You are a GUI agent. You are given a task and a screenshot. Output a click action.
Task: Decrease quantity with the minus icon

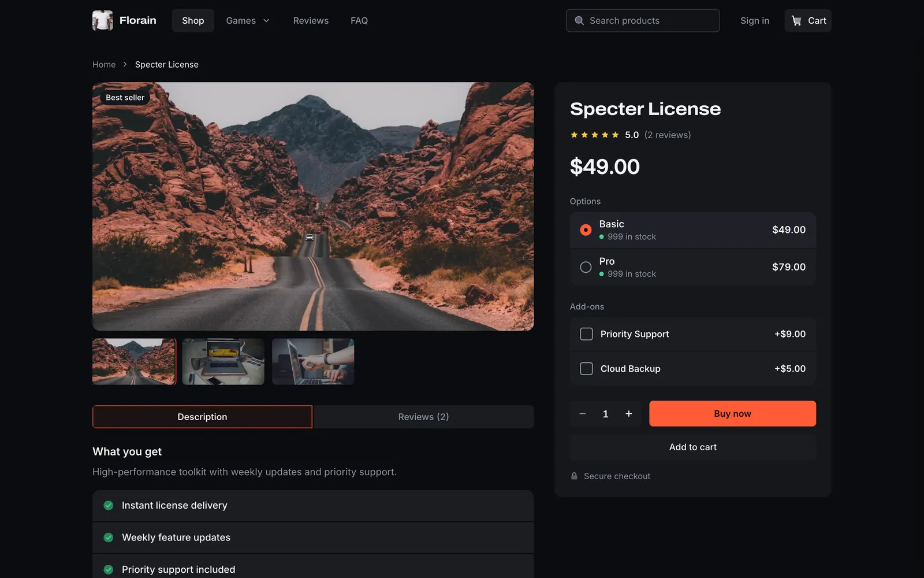click(x=583, y=414)
